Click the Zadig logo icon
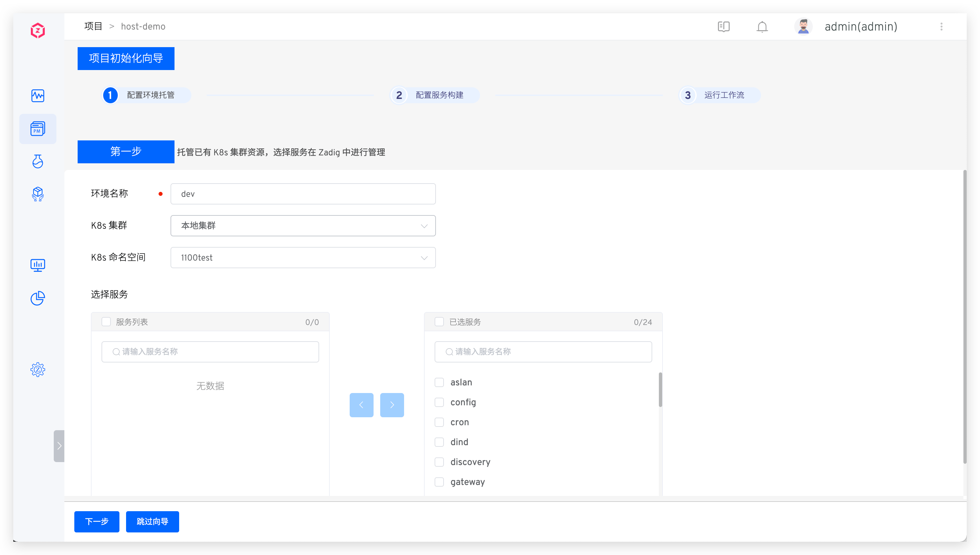The height and width of the screenshot is (555, 980). (38, 31)
